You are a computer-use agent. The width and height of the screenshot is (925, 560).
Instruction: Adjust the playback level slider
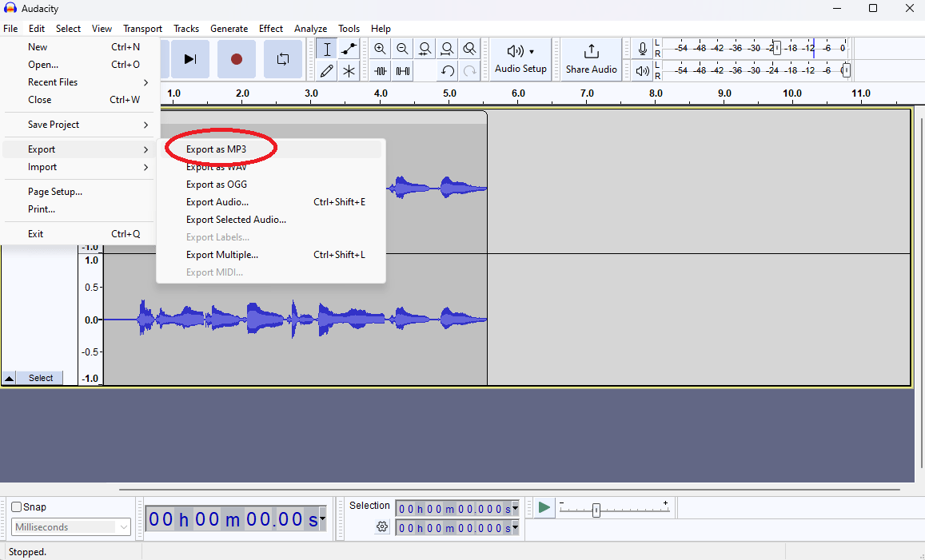pos(846,71)
